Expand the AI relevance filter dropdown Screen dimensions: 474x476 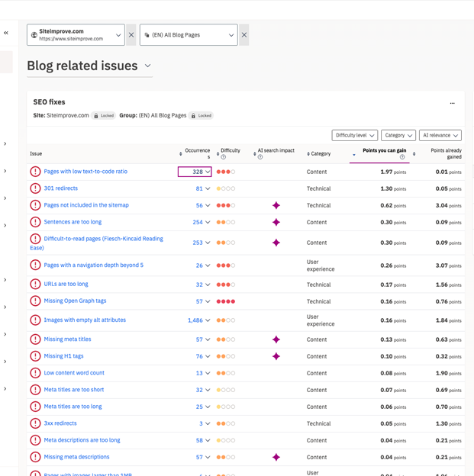440,136
